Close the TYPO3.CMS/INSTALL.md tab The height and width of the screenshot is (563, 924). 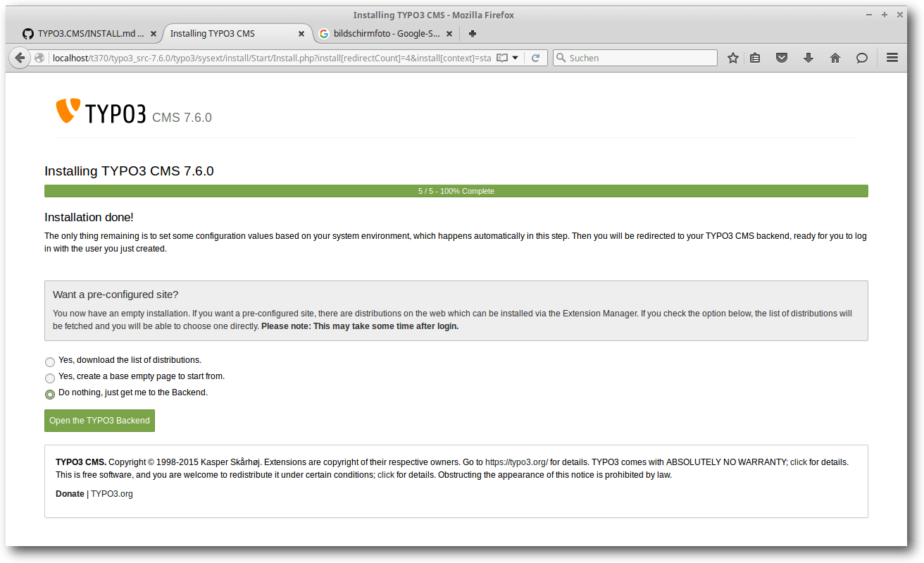click(x=154, y=33)
